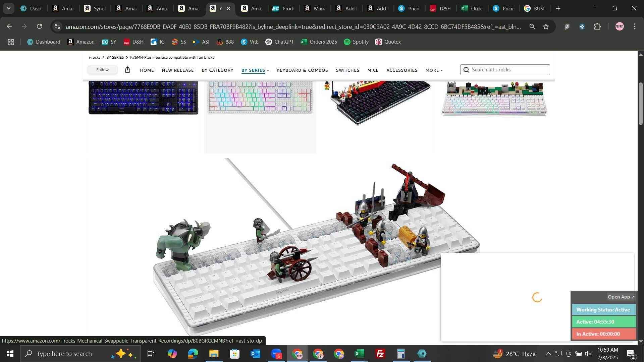This screenshot has width=644, height=362.
Task: Click the muted speaker volume icon
Action: pos(588,354)
